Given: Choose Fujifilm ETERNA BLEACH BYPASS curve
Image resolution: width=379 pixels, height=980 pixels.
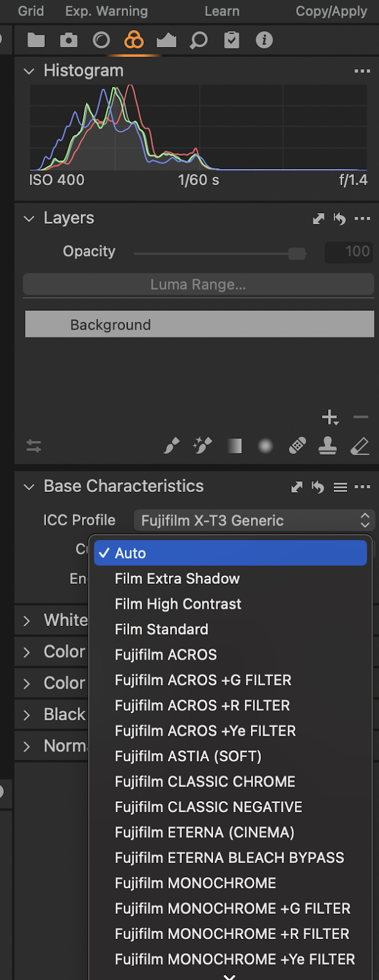Looking at the screenshot, I should point(230,858).
